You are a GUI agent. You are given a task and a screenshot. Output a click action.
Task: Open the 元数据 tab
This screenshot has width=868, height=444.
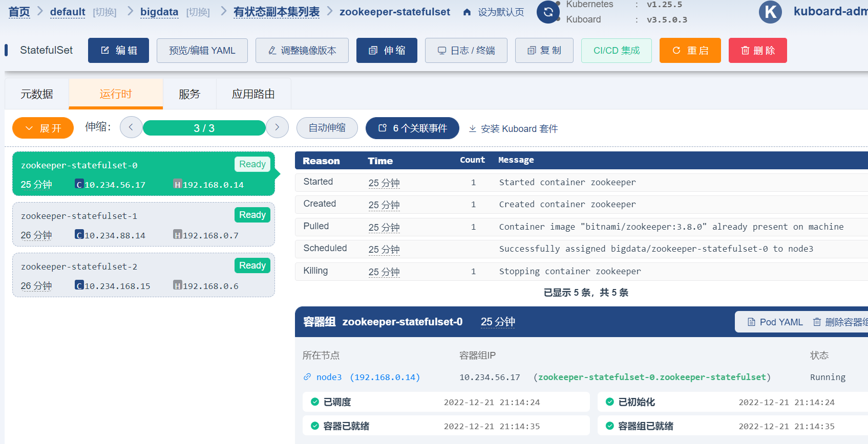37,94
